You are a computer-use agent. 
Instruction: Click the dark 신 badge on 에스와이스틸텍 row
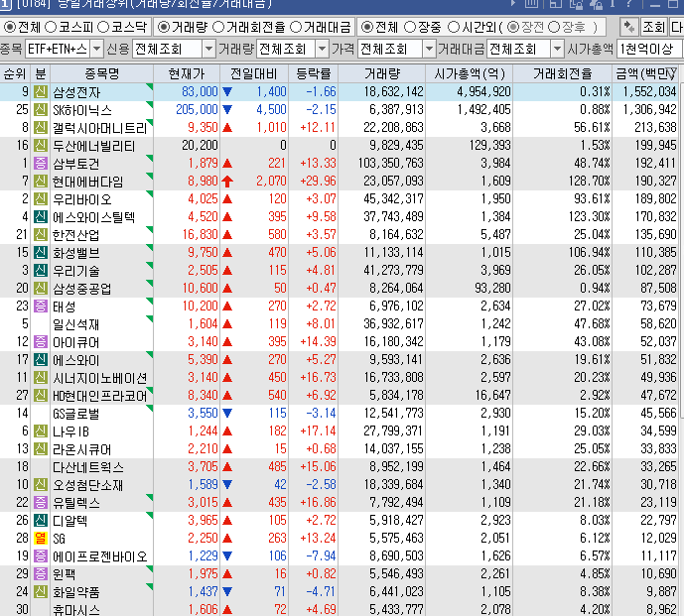41,216
